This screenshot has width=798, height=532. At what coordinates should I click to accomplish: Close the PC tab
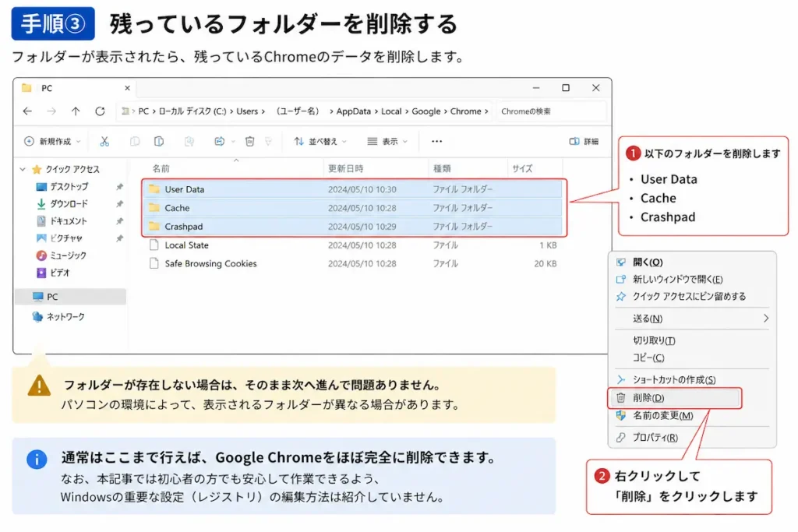pyautogui.click(x=127, y=88)
